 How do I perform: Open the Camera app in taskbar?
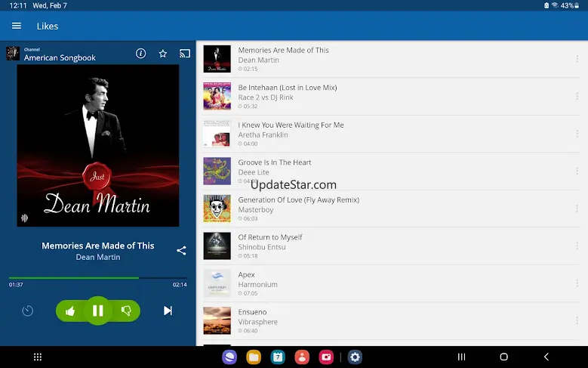click(x=326, y=357)
